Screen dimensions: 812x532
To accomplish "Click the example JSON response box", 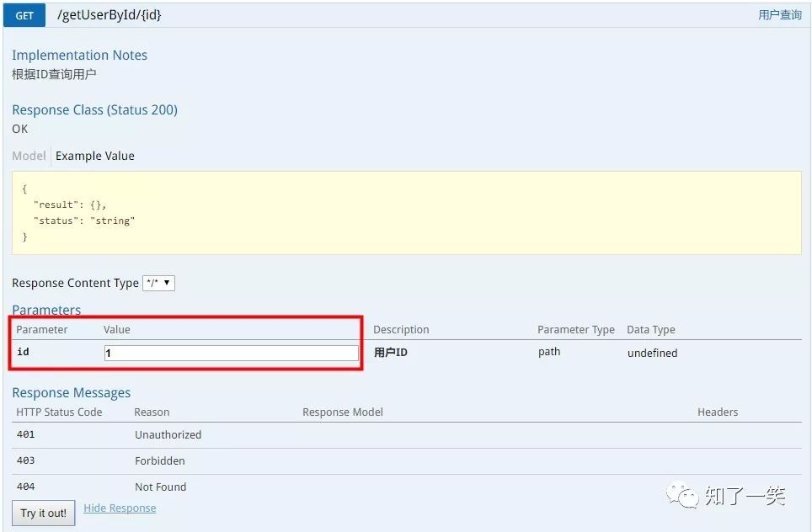I will tap(407, 213).
